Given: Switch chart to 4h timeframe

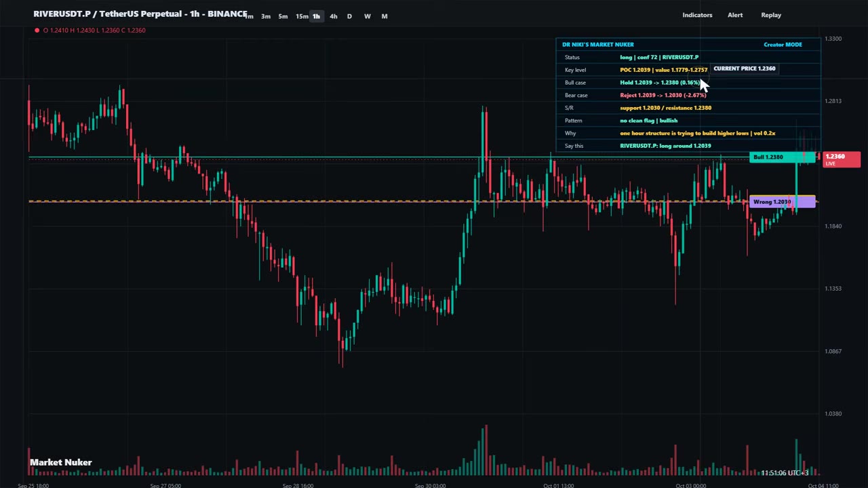Looking at the screenshot, I should tap(333, 16).
